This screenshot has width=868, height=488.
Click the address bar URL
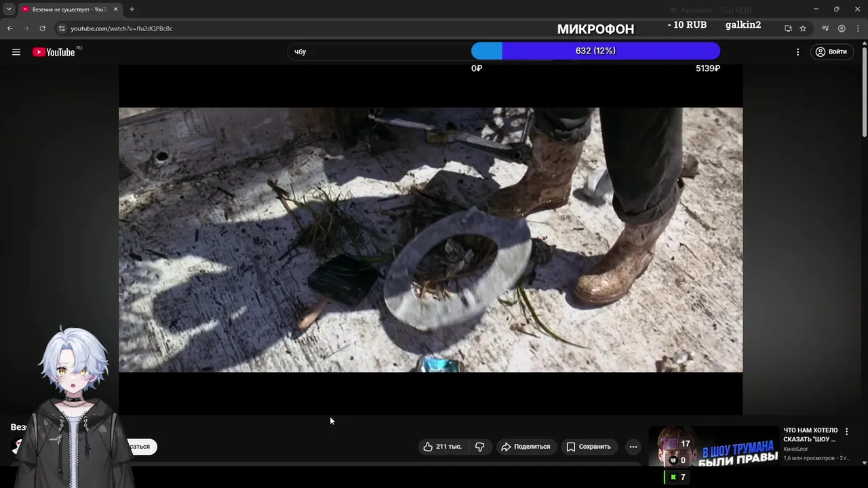pyautogui.click(x=121, y=28)
